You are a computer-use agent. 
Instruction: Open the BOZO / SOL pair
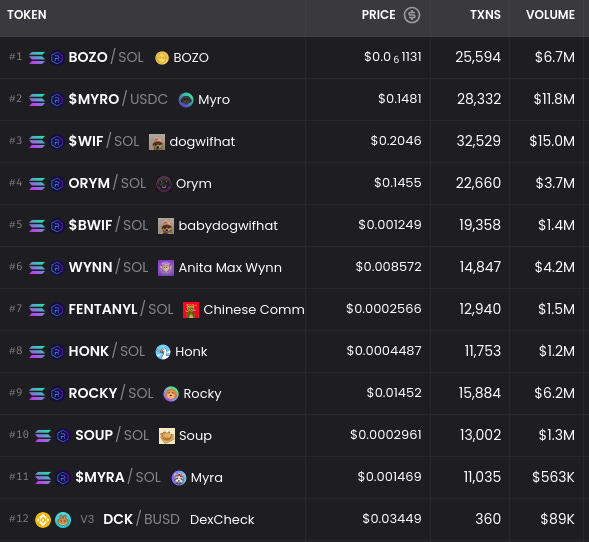[x=106, y=57]
